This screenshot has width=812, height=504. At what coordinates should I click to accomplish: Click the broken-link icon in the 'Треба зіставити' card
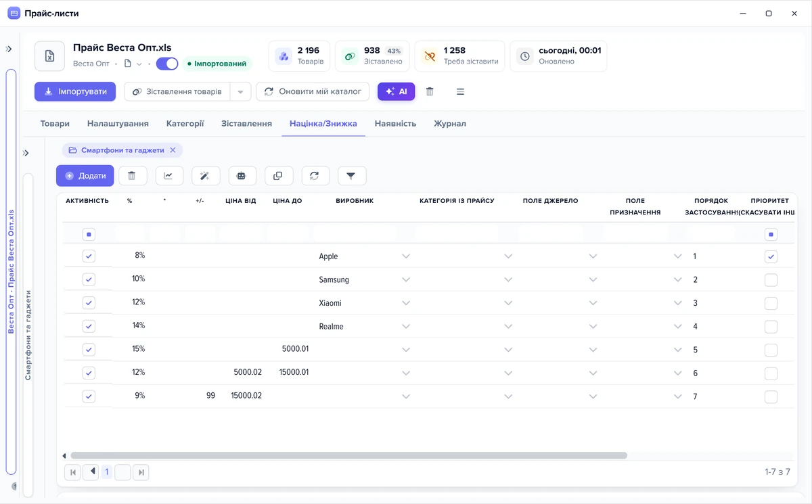tap(430, 56)
